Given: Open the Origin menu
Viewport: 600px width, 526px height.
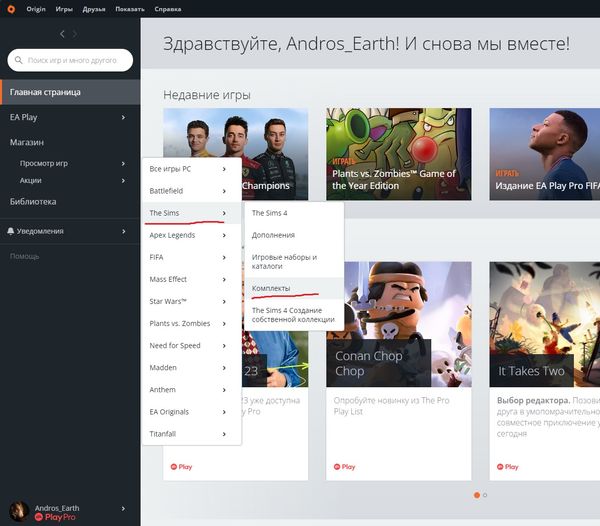Looking at the screenshot, I should (36, 9).
